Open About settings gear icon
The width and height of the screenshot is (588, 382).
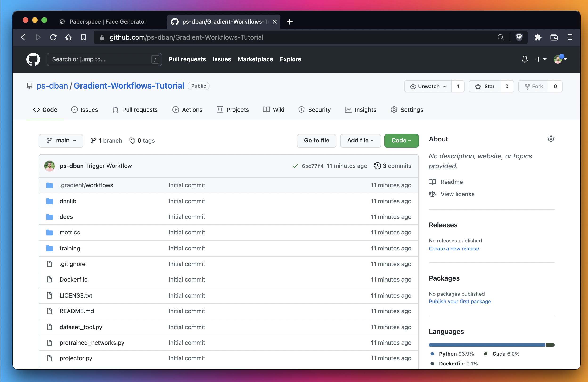point(551,139)
